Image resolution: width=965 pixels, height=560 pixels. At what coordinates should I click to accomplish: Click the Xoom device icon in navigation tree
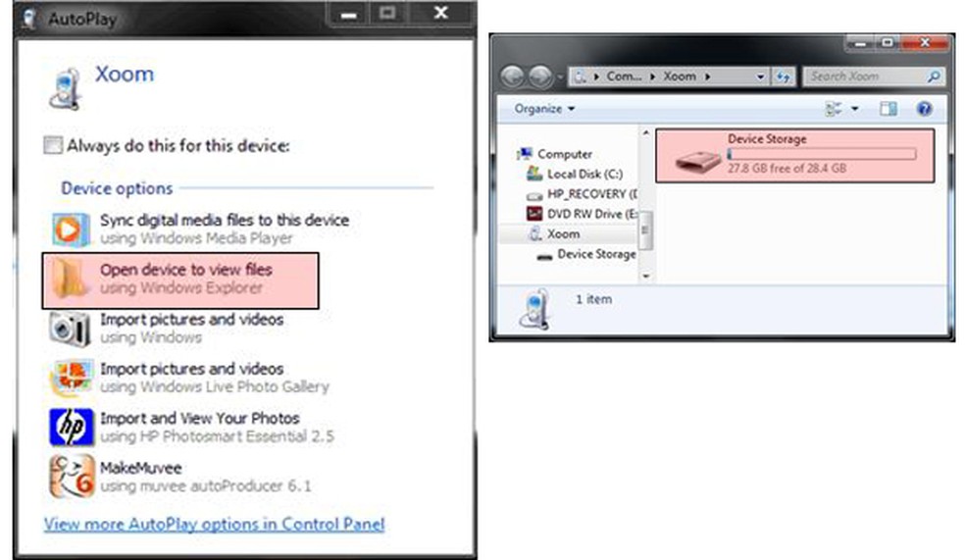(x=534, y=233)
